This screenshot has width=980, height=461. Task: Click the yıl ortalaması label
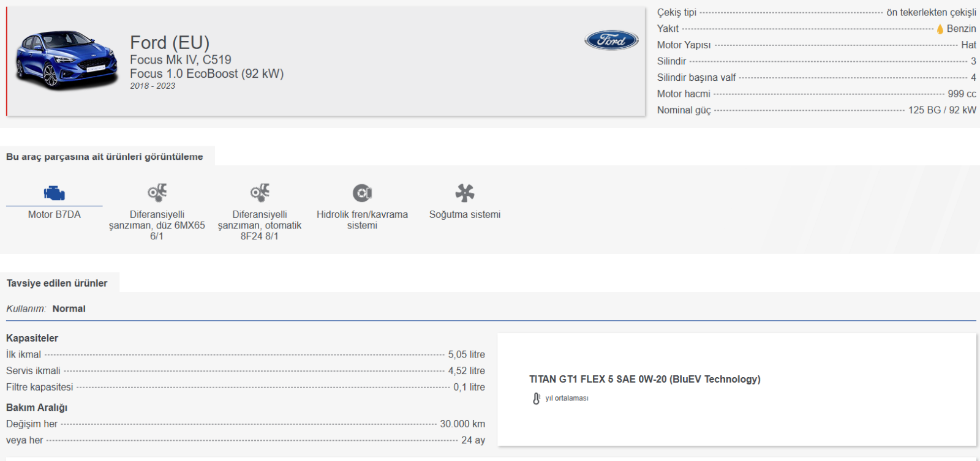click(x=567, y=399)
